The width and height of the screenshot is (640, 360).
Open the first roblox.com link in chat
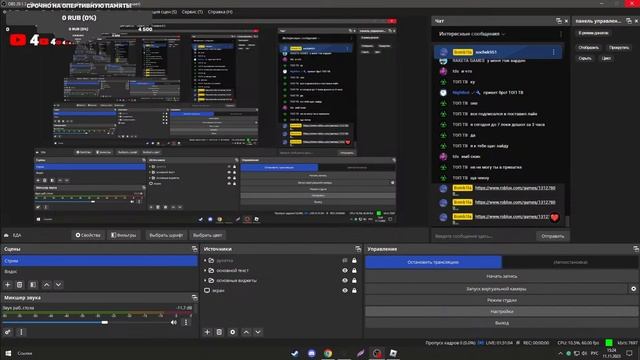tap(515, 188)
